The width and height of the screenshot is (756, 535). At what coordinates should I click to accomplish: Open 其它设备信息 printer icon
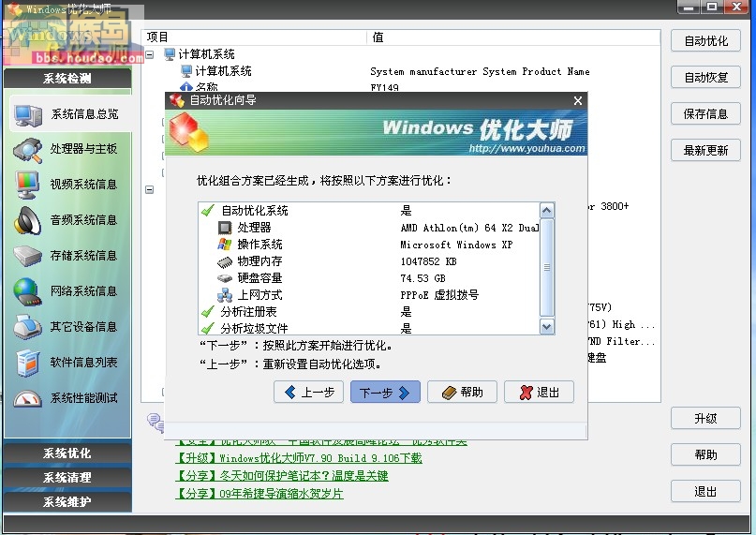27,327
